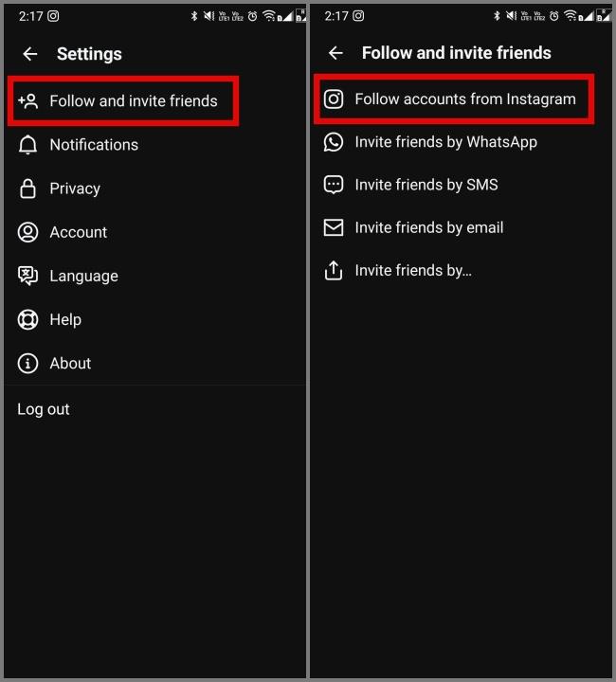Go back from Follow and invite friends
The image size is (616, 682).
(335, 53)
